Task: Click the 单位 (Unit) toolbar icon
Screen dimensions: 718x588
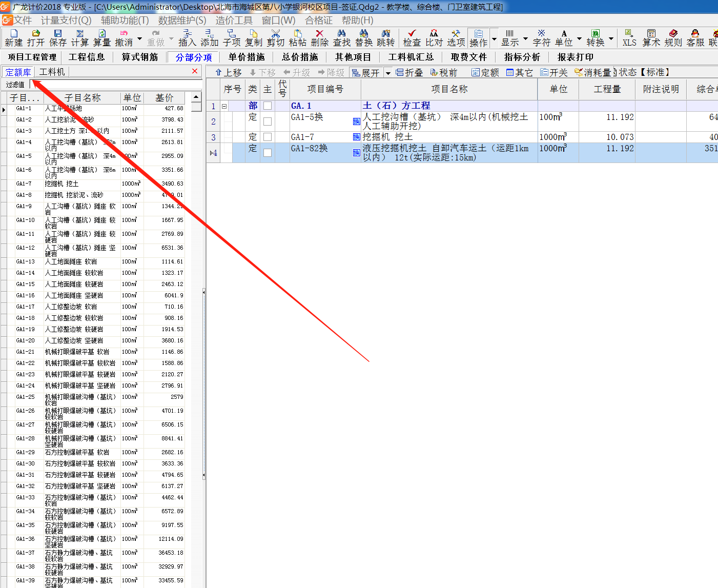Action: click(x=564, y=38)
